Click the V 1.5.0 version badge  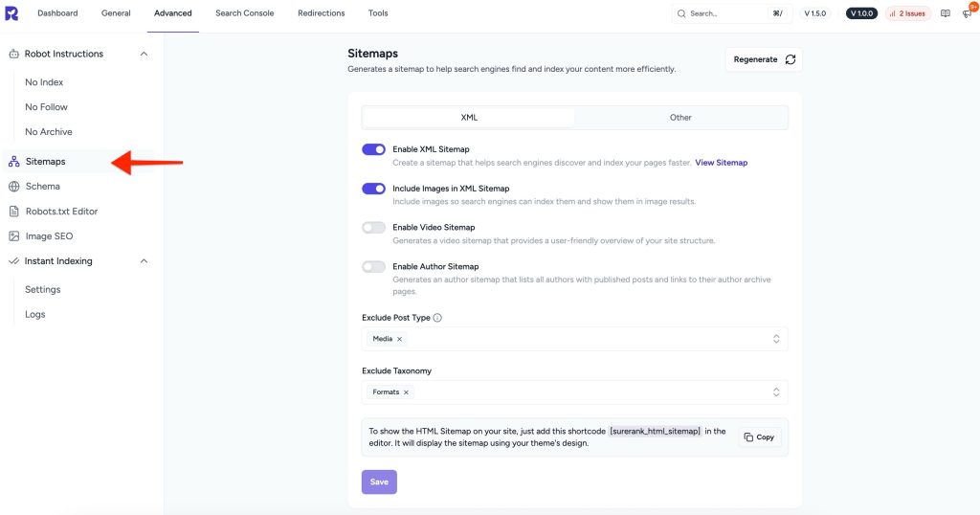[815, 13]
